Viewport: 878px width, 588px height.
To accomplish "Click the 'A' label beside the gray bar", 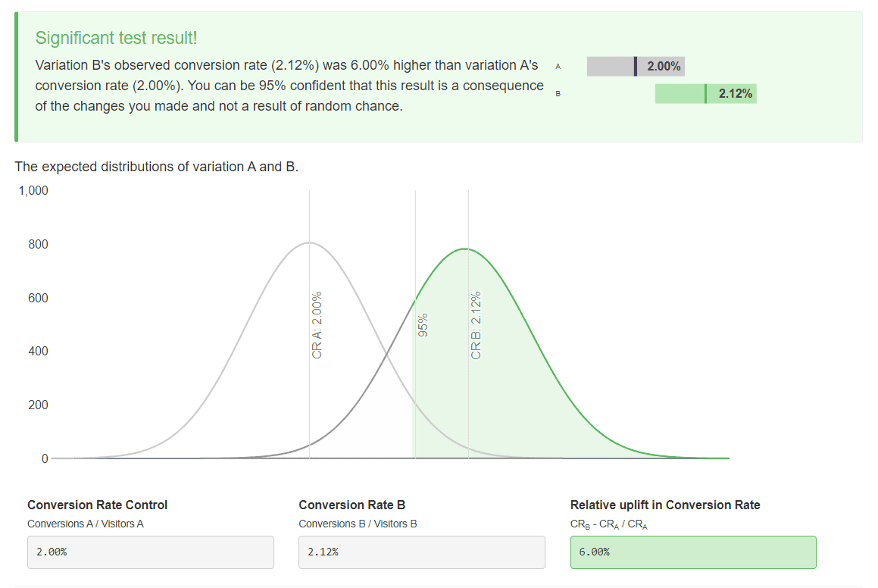I will (558, 66).
